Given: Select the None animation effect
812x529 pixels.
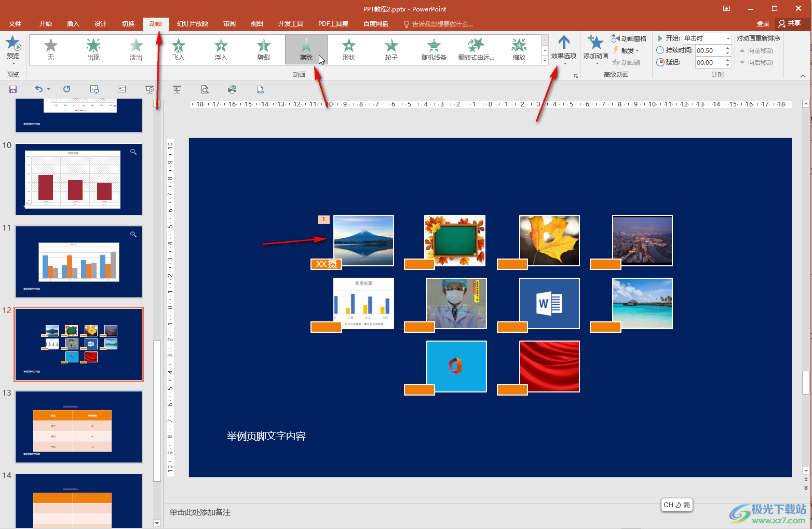Looking at the screenshot, I should click(50, 50).
